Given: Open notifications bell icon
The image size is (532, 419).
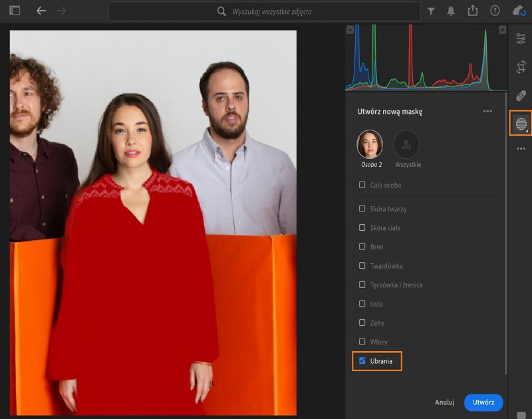Looking at the screenshot, I should 451,11.
